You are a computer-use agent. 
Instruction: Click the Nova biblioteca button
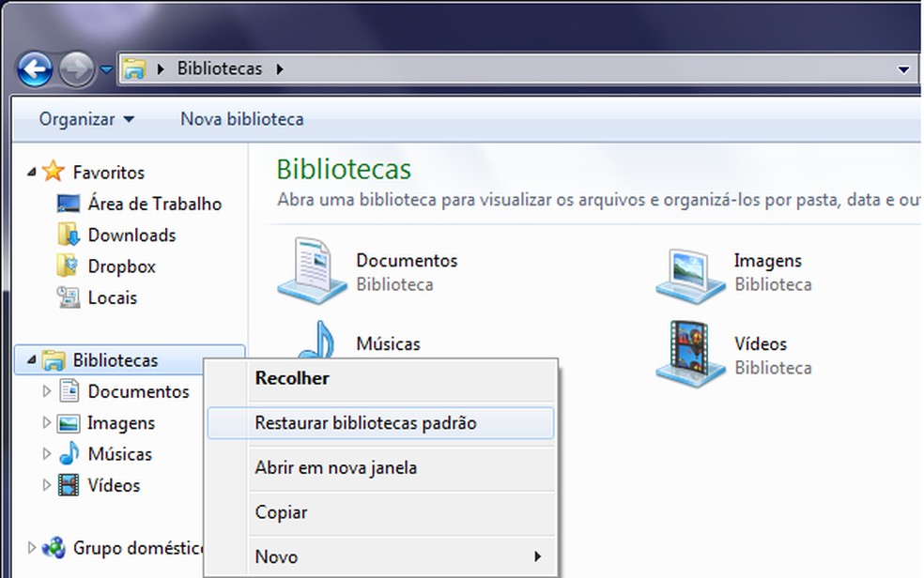tap(241, 119)
